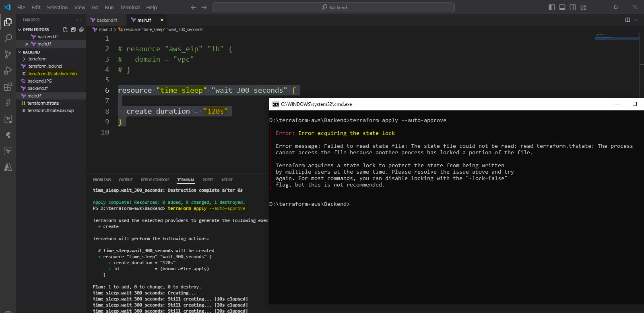This screenshot has width=644, height=313.
Task: Open the Run and Debug view
Action: click(x=8, y=71)
